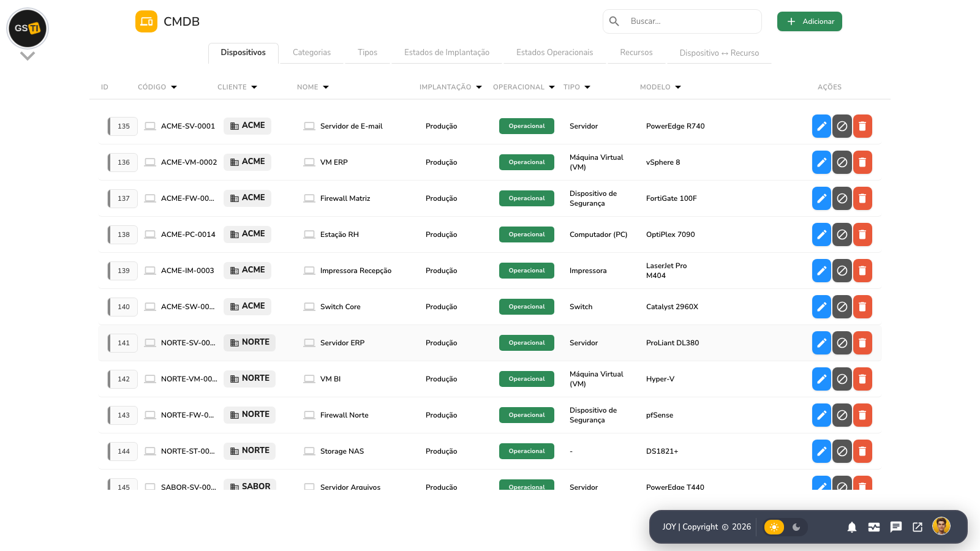Click NORTE client chip for Storage NAS
Image resolution: width=980 pixels, height=551 pixels.
(249, 451)
